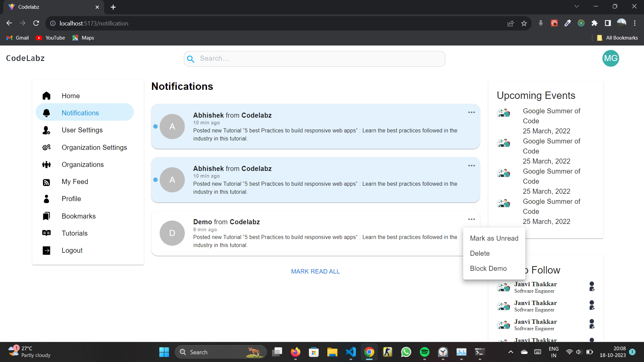Click the unread dot on Abhishek's notification
The height and width of the screenshot is (362, 644).
(x=155, y=126)
